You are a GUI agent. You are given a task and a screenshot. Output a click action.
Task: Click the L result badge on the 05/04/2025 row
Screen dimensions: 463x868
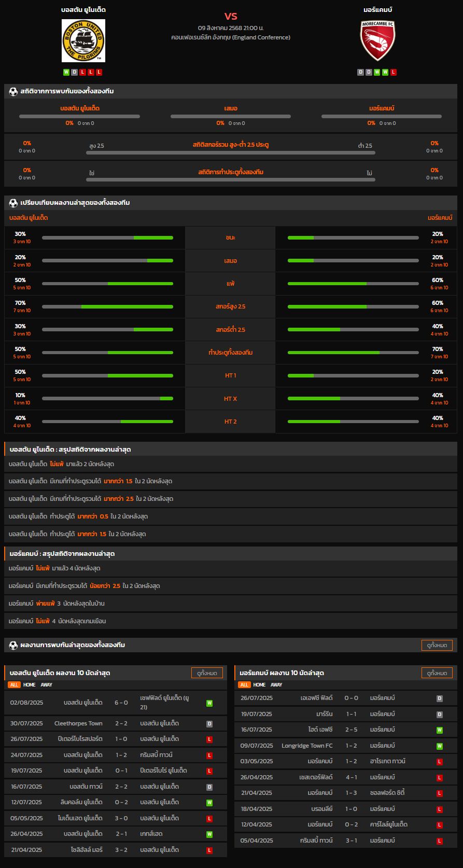point(440,841)
